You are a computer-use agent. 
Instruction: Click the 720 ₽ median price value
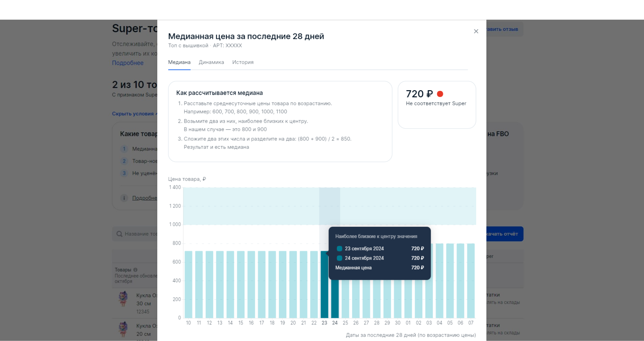point(419,94)
